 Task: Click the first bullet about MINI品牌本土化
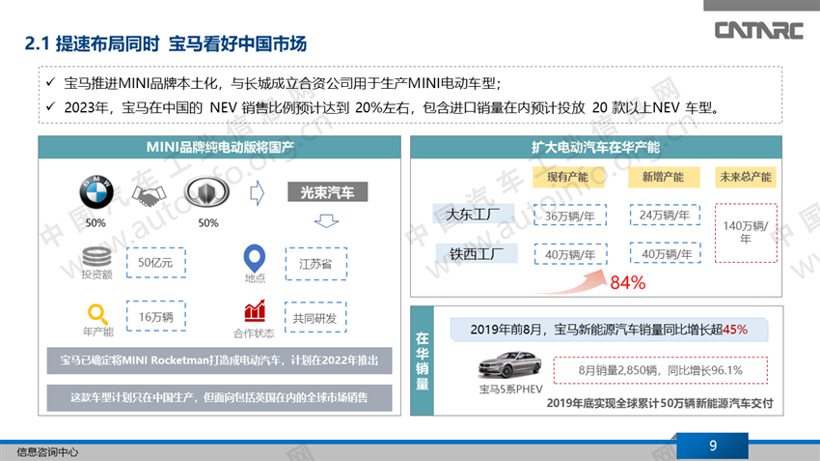[282, 83]
